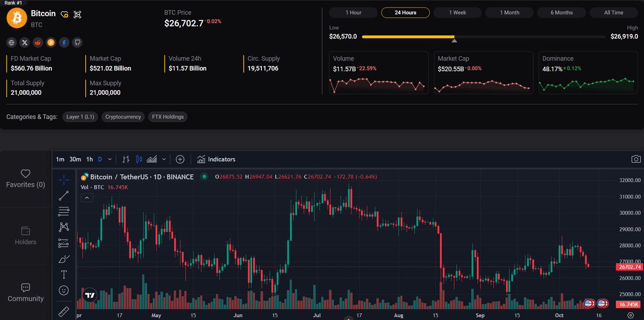Screen dimensions: 644x320
Task: Select the 1 Week timeframe
Action: 458,12
